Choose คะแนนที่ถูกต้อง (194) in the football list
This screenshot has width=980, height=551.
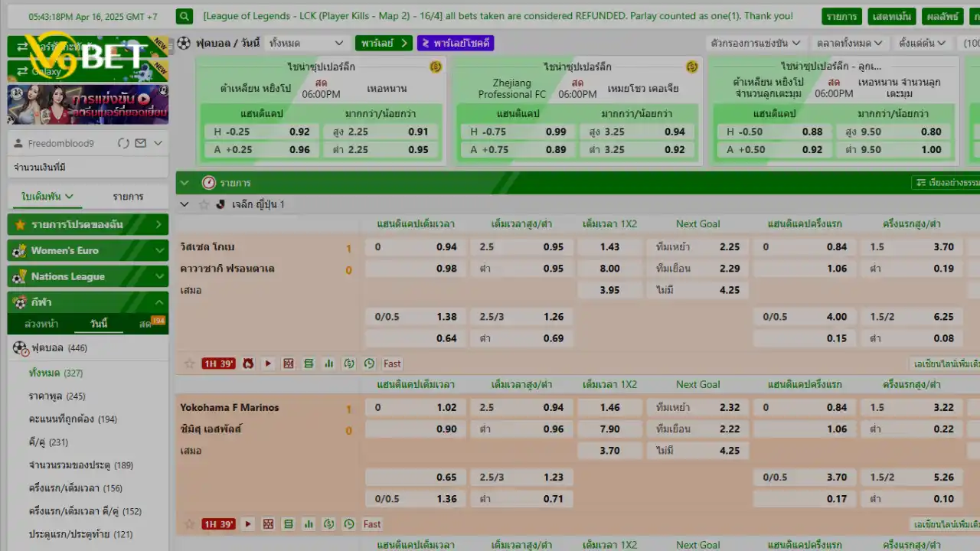coord(73,419)
